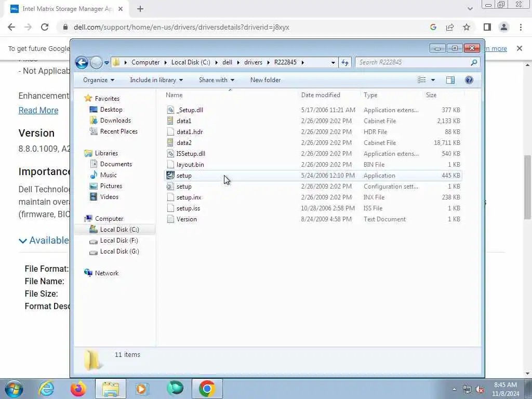Select the setup Configuration settings file icon
This screenshot has width=532, height=399.
[x=170, y=187]
